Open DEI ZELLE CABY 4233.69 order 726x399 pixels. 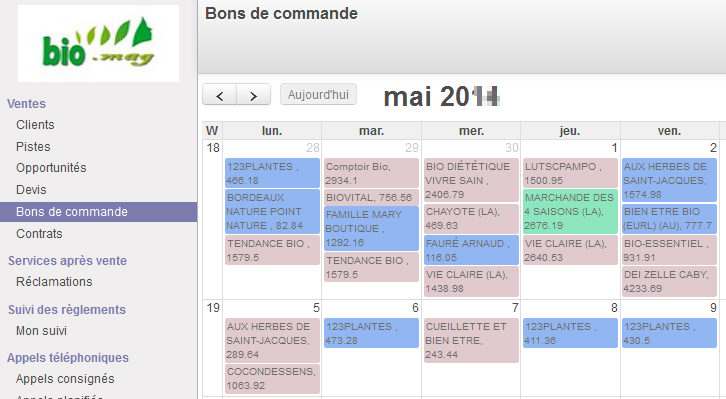[670, 281]
